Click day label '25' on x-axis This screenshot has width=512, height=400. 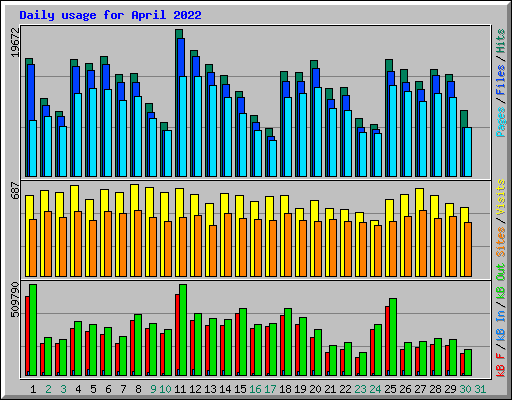tap(390, 389)
